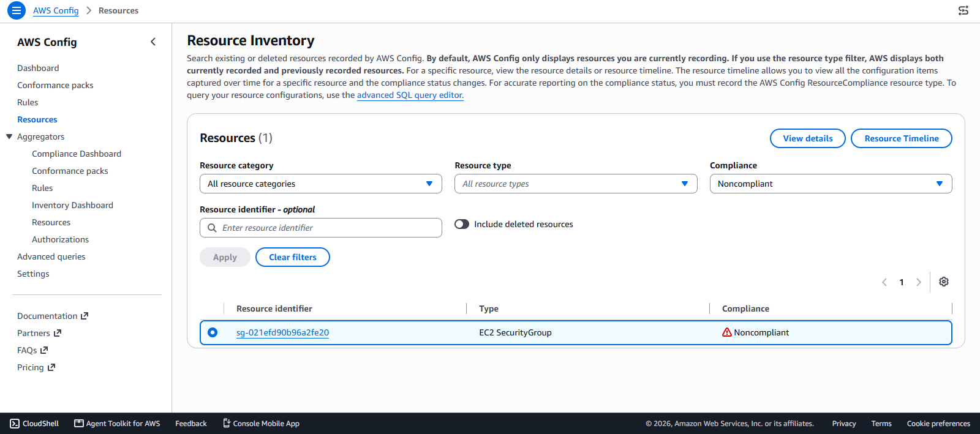The width and height of the screenshot is (980, 434).
Task: Open the advanced SQL query editor link
Action: (410, 95)
